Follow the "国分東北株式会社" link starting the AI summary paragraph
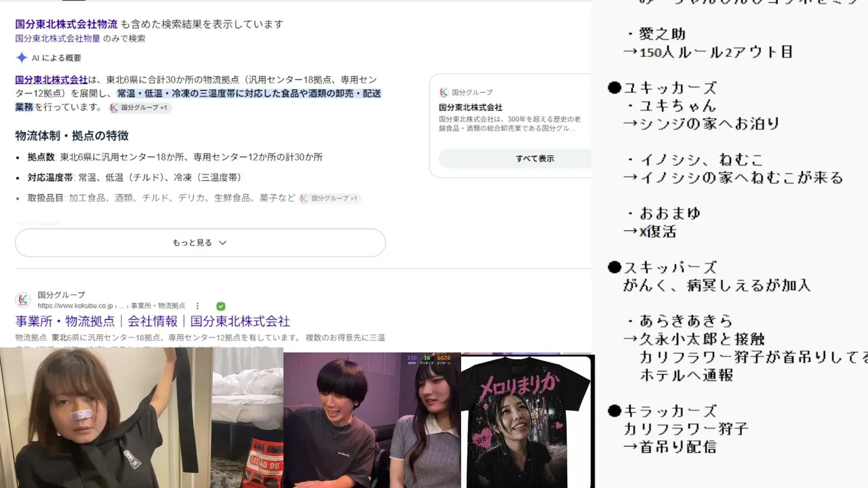 52,79
